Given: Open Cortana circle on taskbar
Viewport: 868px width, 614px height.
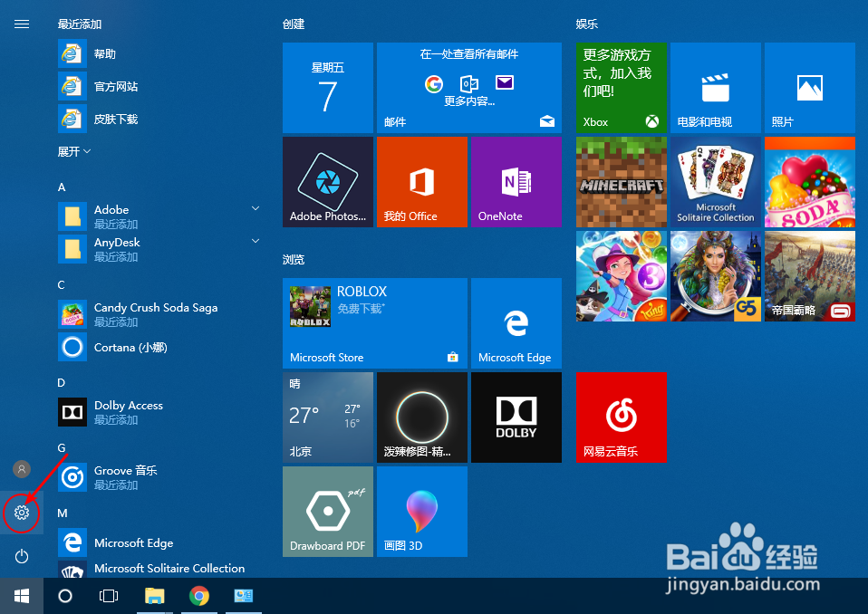Looking at the screenshot, I should (64, 596).
